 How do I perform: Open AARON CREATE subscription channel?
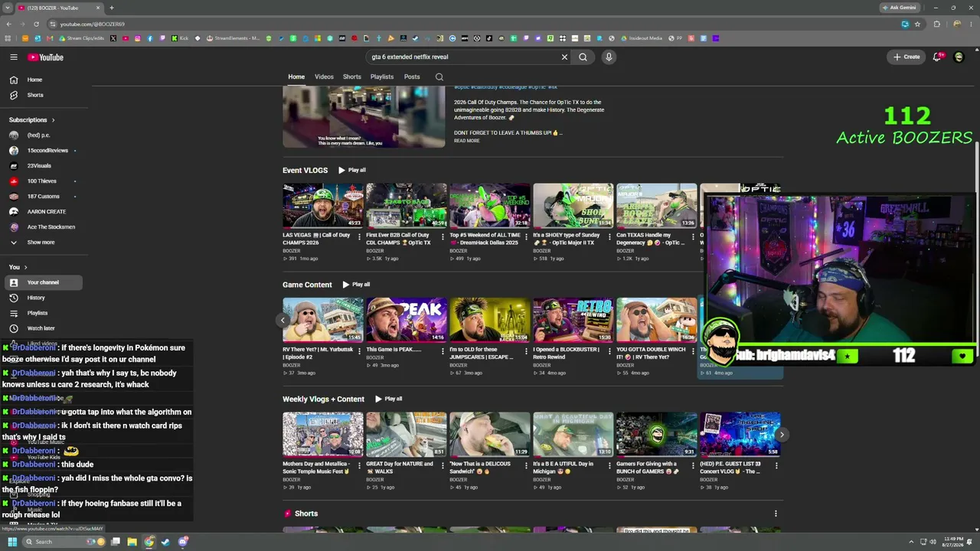tap(42, 212)
